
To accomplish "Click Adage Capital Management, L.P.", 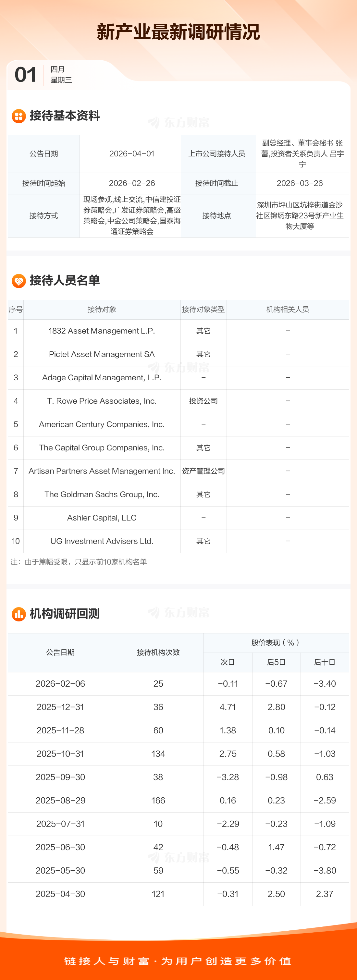I will (x=102, y=378).
